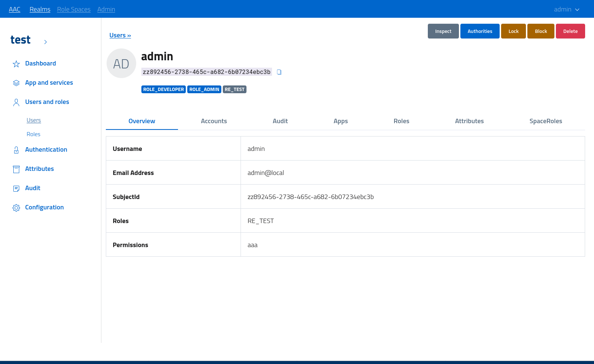Open the admin user dropdown menu
The height and width of the screenshot is (364, 594).
[567, 9]
